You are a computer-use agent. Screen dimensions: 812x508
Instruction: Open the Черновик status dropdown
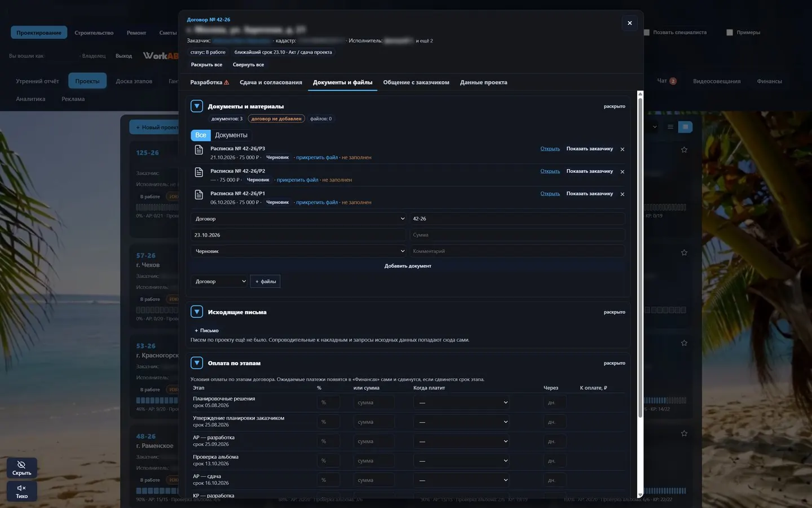(x=299, y=251)
